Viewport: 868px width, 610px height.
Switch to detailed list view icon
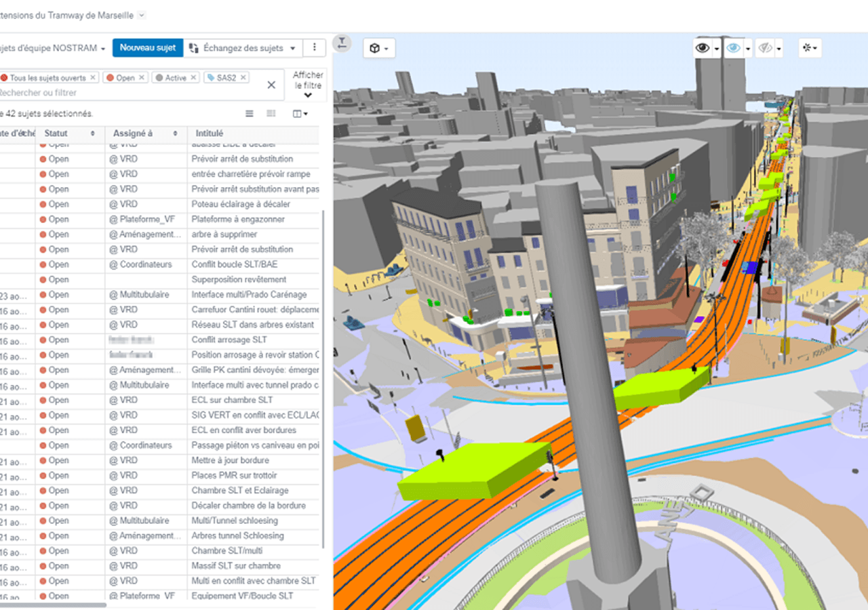click(271, 114)
